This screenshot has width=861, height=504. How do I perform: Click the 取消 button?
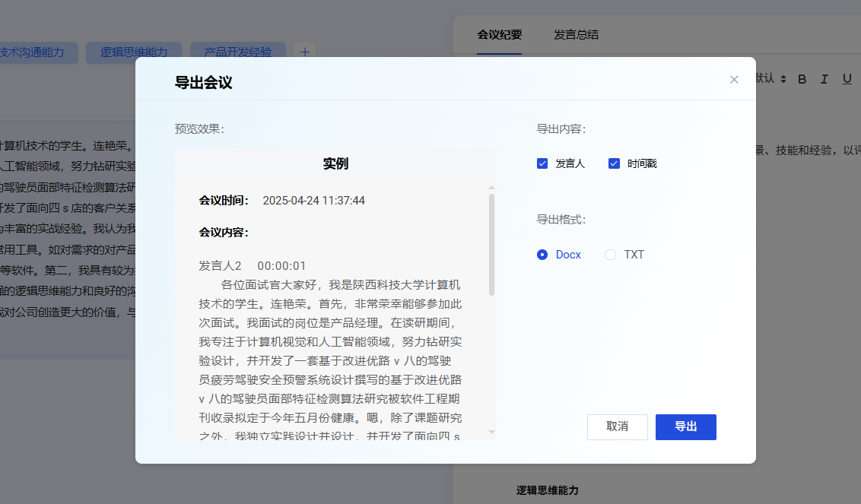pyautogui.click(x=617, y=427)
